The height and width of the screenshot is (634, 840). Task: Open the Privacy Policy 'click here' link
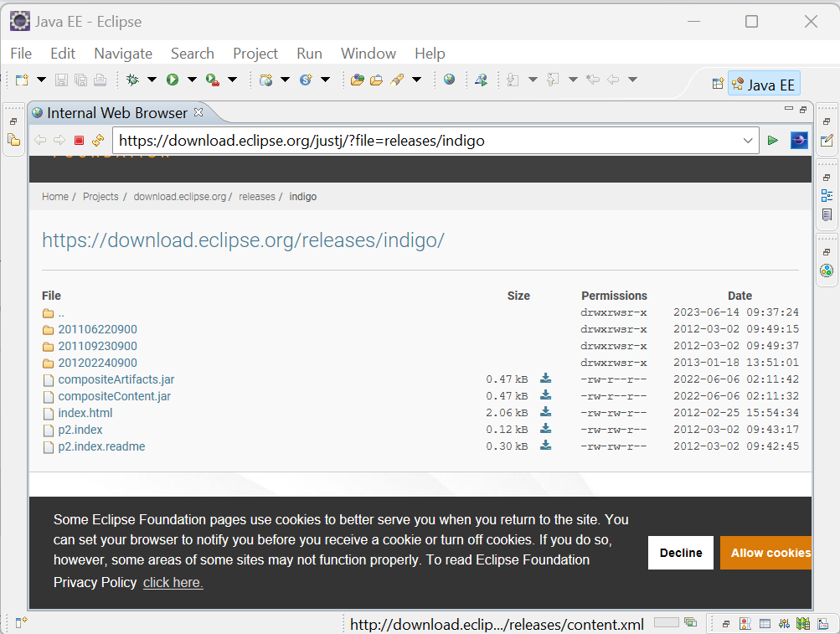pyautogui.click(x=173, y=583)
